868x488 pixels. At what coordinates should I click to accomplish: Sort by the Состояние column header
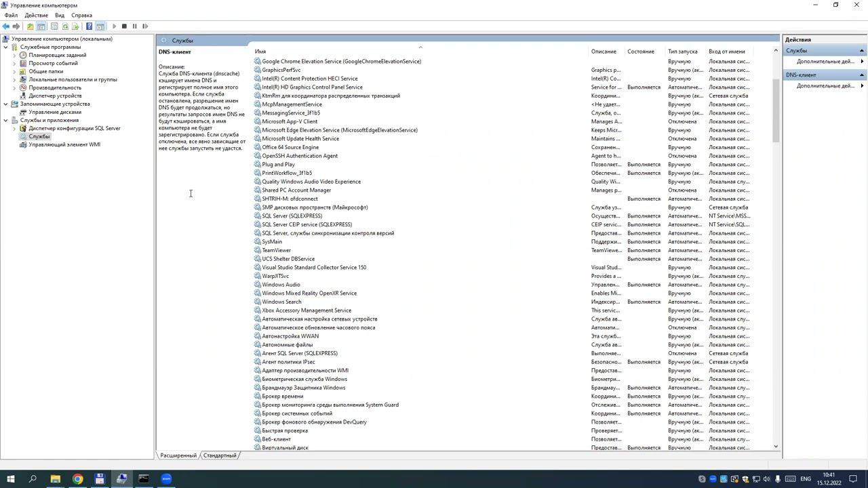645,52
